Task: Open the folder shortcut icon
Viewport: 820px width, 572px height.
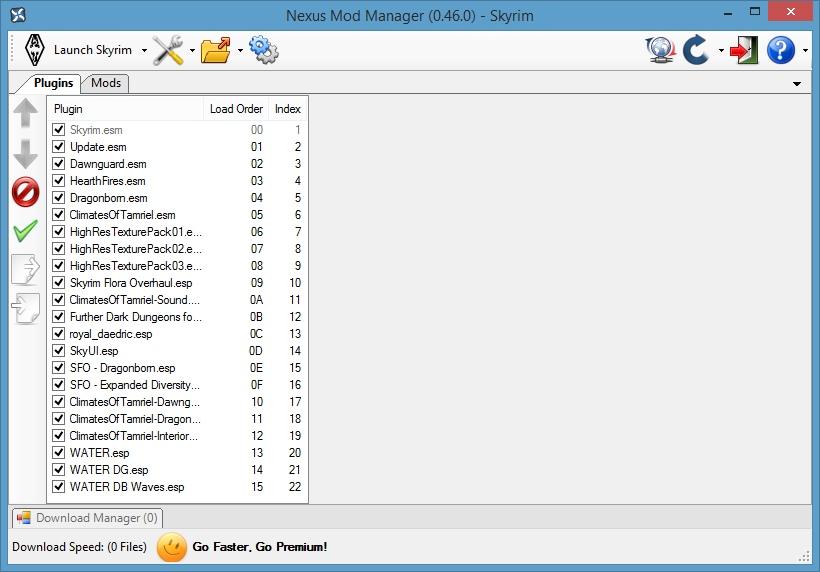Action: (216, 50)
